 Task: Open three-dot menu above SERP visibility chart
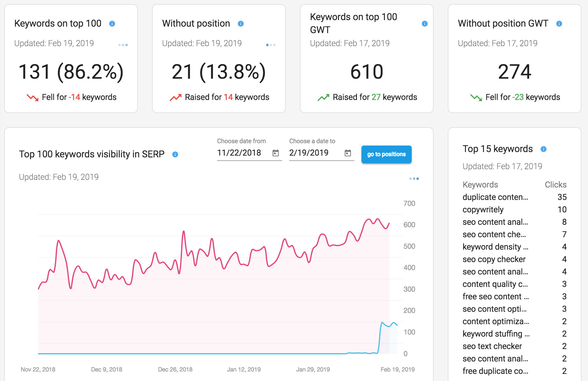click(414, 179)
